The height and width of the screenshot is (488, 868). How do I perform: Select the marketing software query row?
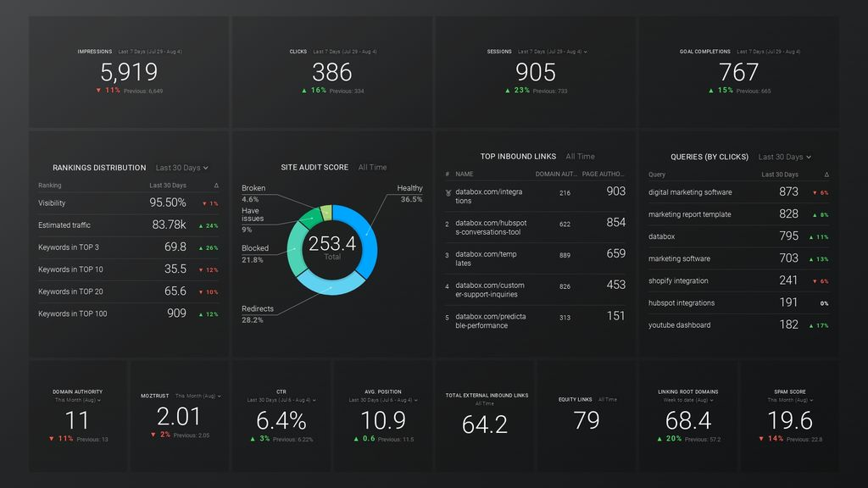tap(738, 258)
